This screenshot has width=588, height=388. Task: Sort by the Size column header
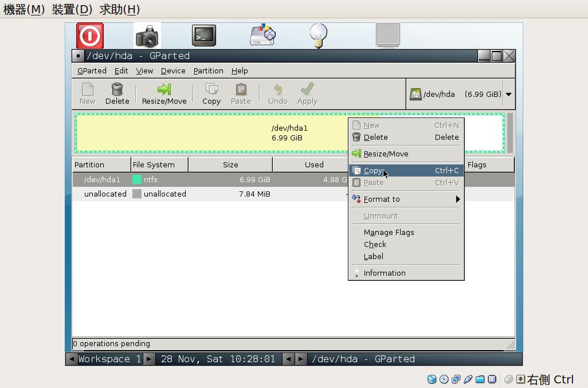(230, 164)
